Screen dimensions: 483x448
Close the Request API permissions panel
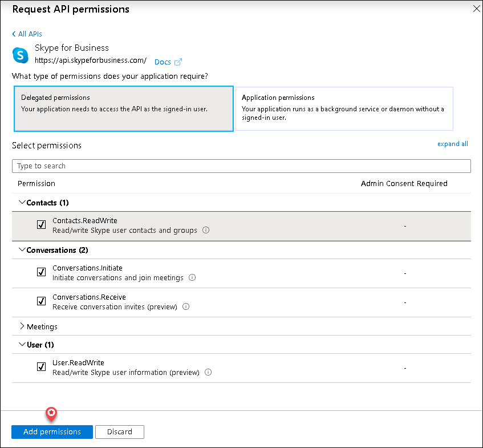pyautogui.click(x=476, y=8)
